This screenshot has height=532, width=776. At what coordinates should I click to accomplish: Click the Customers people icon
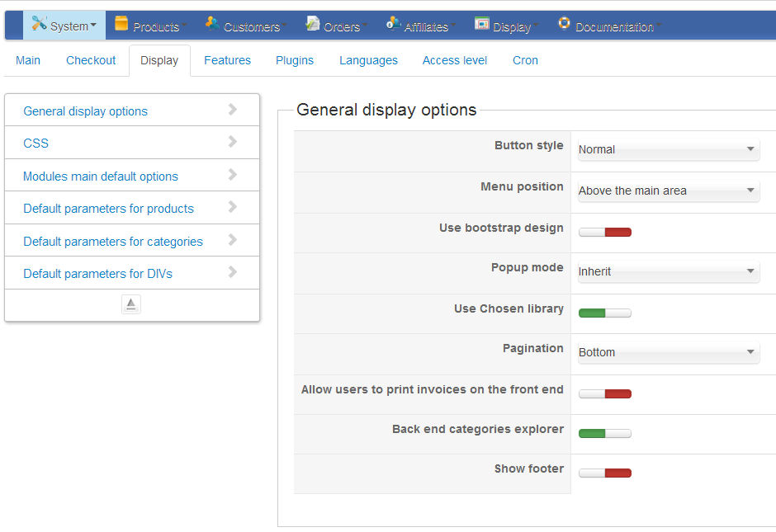212,23
